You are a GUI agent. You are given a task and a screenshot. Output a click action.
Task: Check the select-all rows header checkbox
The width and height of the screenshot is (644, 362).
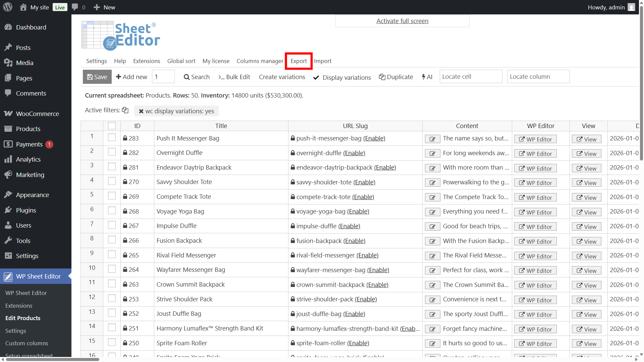point(112,126)
